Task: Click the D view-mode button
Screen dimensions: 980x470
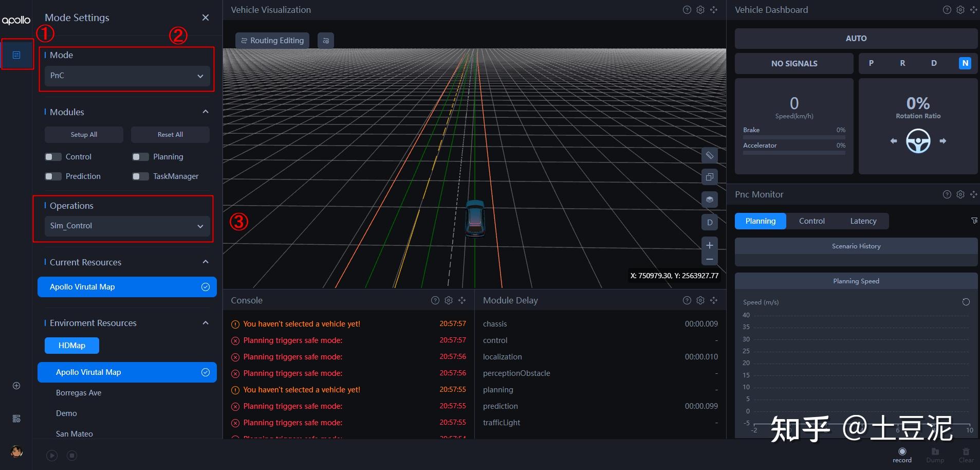Action: click(710, 222)
